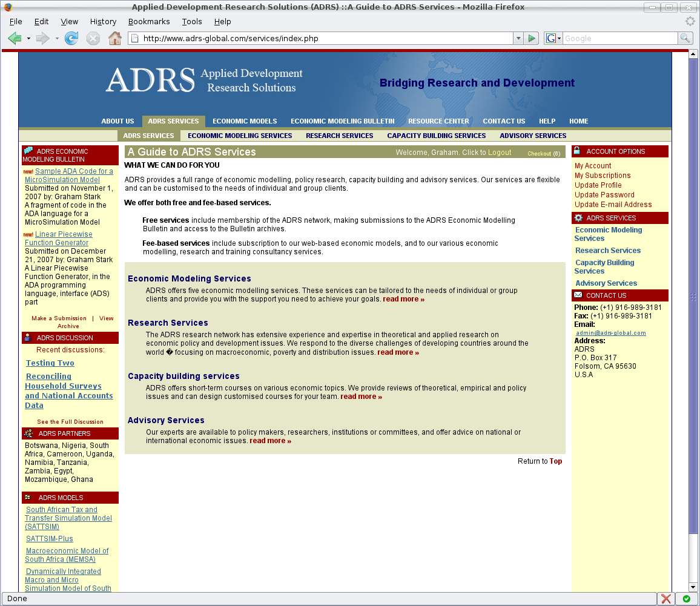Click the gear icon on ADRS Services header
The image size is (700, 606).
click(x=577, y=217)
